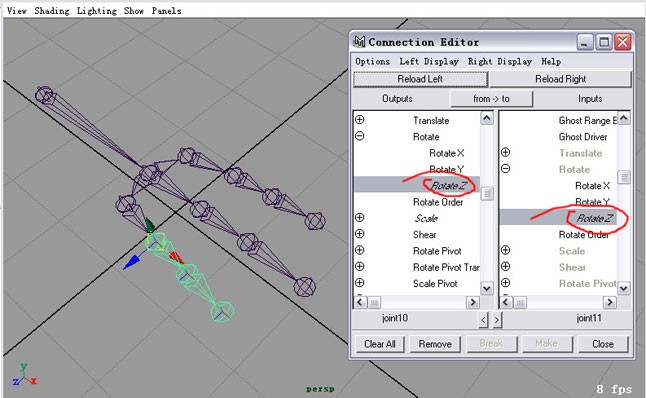The width and height of the screenshot is (646, 398).
Task: Click the Clear All button
Action: point(379,344)
